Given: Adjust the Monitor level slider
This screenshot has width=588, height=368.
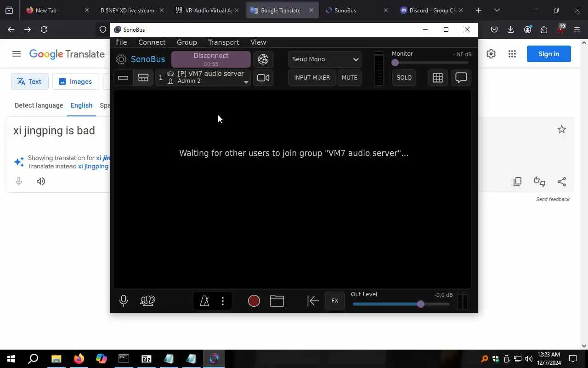Looking at the screenshot, I should coord(430,63).
